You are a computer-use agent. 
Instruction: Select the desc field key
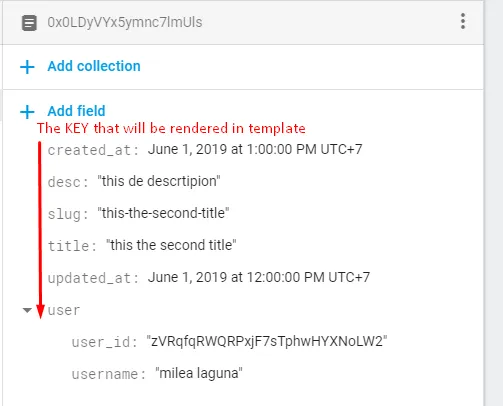pyautogui.click(x=68, y=182)
